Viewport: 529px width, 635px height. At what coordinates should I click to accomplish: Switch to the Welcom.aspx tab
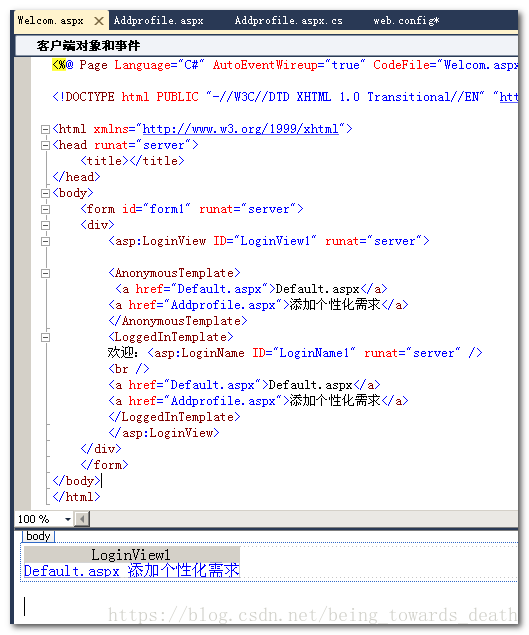point(50,21)
